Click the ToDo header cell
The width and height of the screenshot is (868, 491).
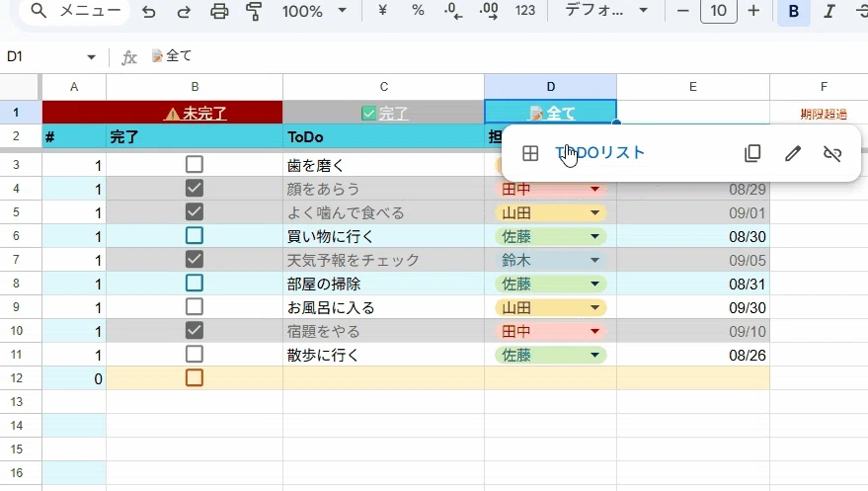pos(383,136)
